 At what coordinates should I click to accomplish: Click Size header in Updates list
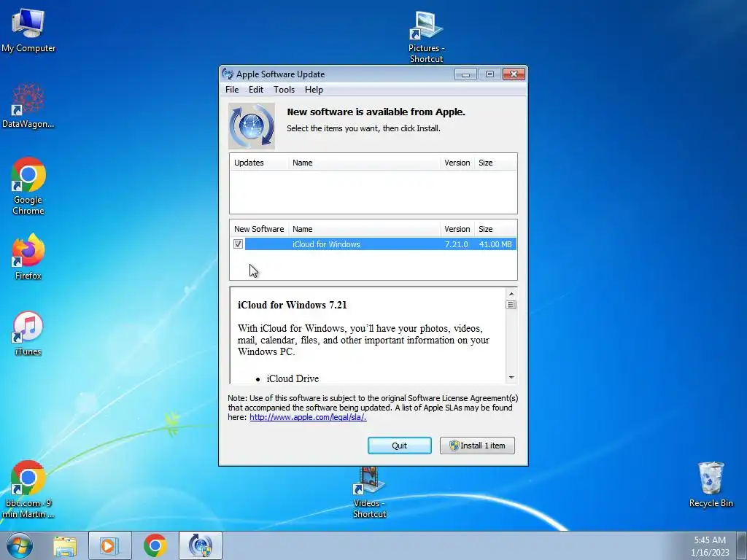click(x=495, y=163)
